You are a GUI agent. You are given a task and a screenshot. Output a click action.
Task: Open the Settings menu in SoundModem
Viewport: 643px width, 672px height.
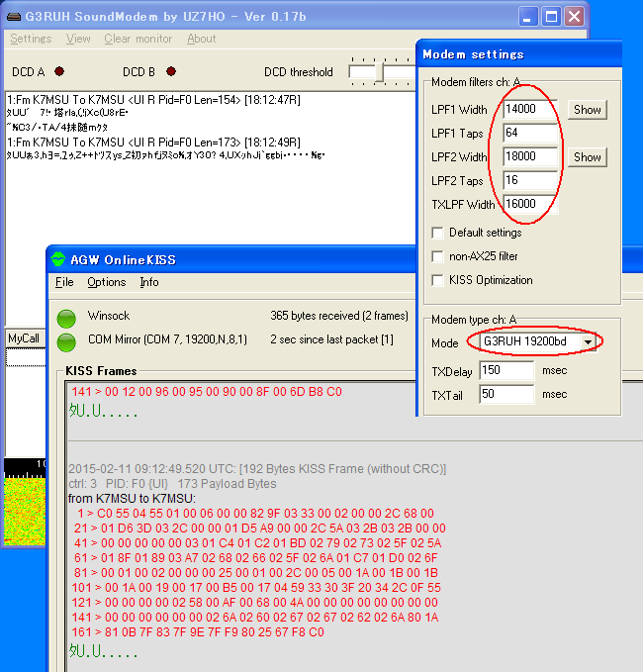pos(31,39)
